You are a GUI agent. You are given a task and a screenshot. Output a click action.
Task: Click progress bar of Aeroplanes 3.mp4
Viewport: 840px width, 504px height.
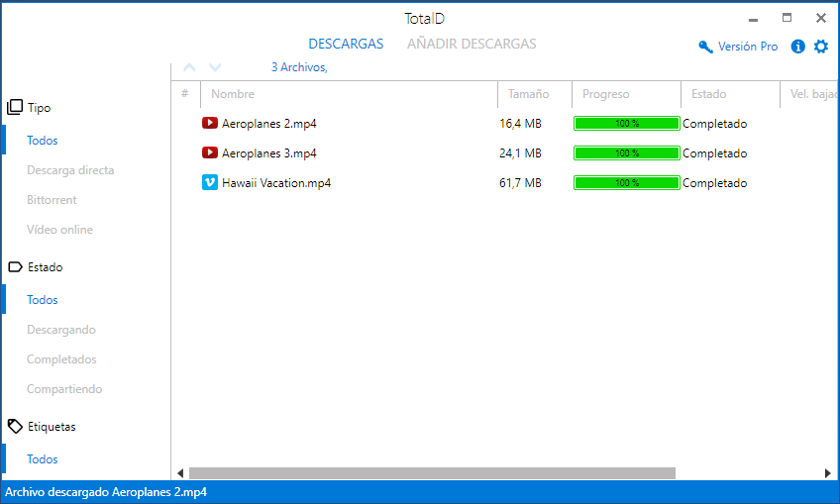[627, 153]
